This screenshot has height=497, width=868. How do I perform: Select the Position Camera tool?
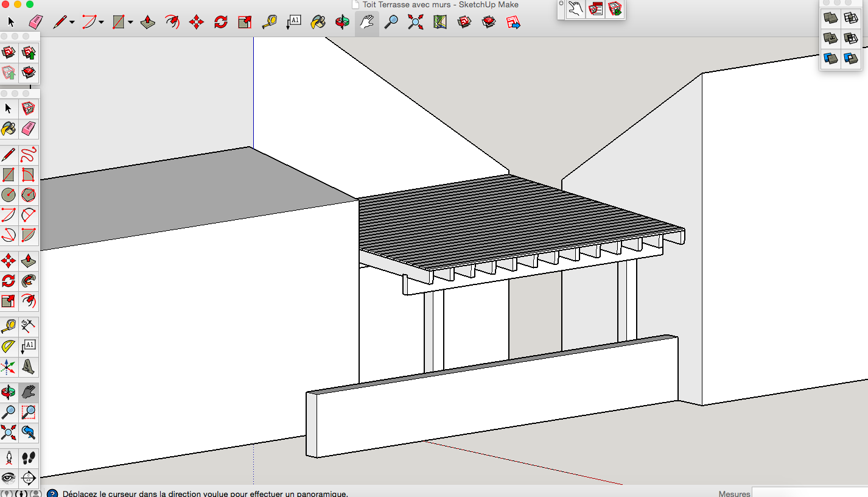pos(9,457)
